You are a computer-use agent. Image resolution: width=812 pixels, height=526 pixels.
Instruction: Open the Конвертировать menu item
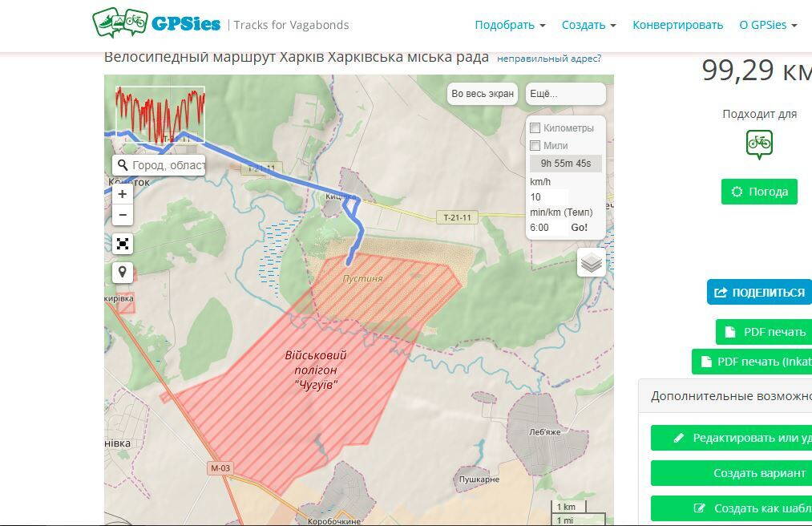point(677,25)
